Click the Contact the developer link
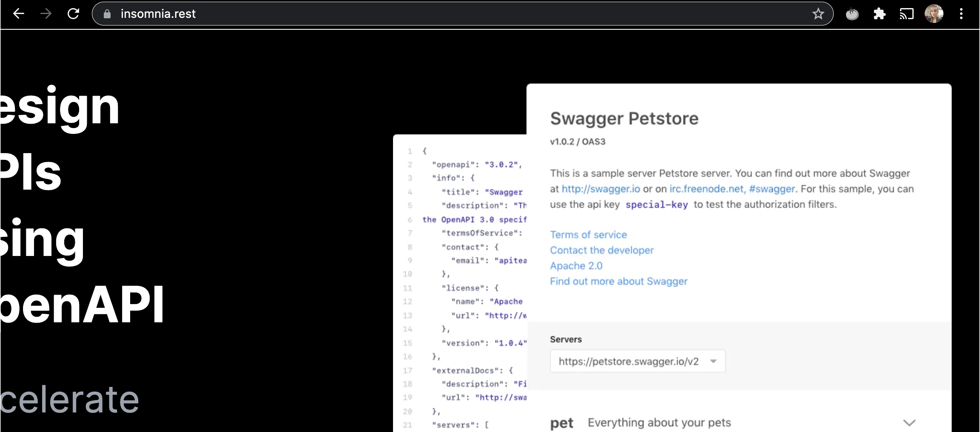 (x=601, y=250)
